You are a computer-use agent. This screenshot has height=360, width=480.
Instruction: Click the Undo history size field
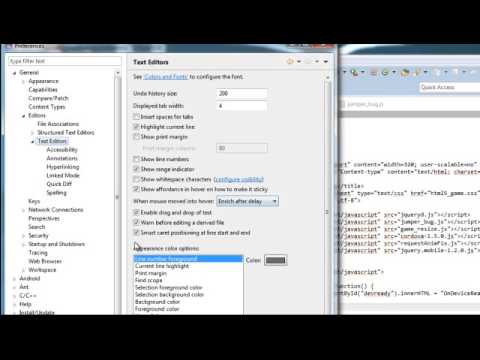pos(242,93)
